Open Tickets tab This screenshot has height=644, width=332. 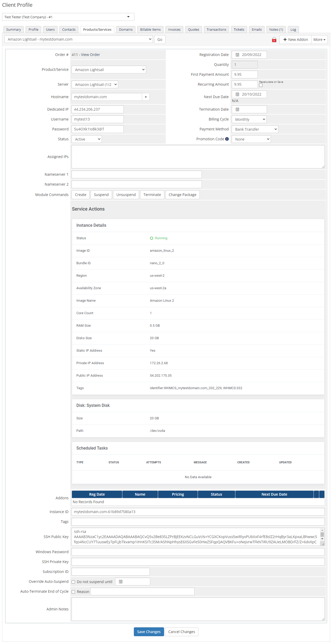pos(239,29)
